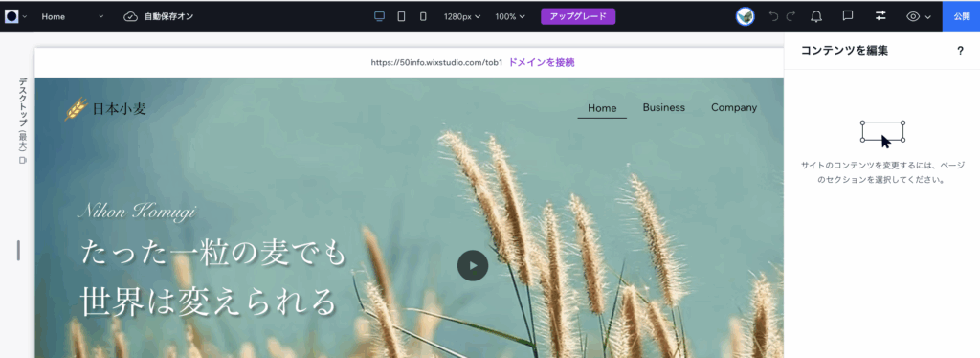Image resolution: width=980 pixels, height=358 pixels.
Task: Select the Company nav menu item
Action: click(734, 107)
